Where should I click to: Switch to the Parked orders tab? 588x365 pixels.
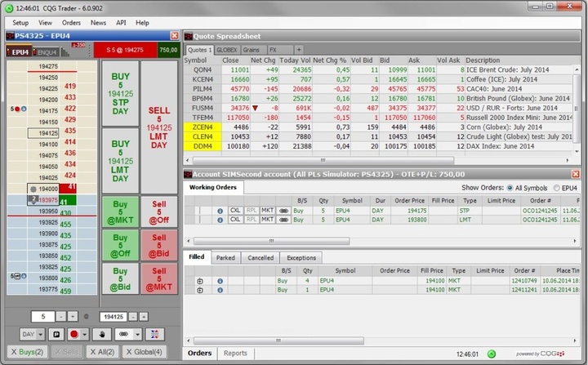(225, 258)
